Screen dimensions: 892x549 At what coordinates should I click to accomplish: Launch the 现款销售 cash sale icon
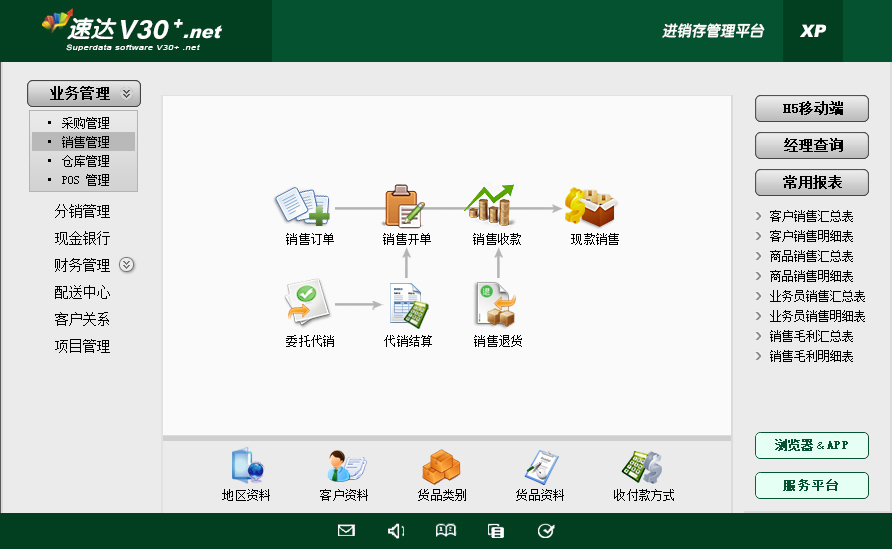pos(591,207)
